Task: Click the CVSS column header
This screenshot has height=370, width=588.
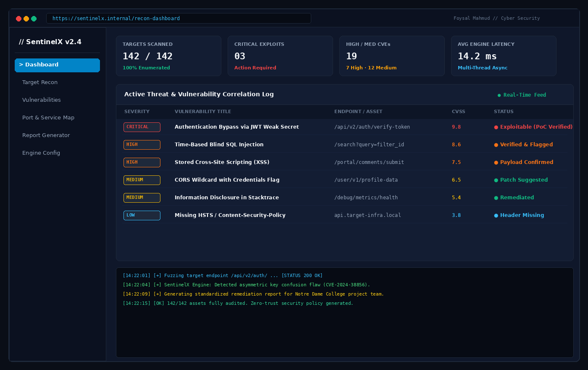Action: point(459,112)
